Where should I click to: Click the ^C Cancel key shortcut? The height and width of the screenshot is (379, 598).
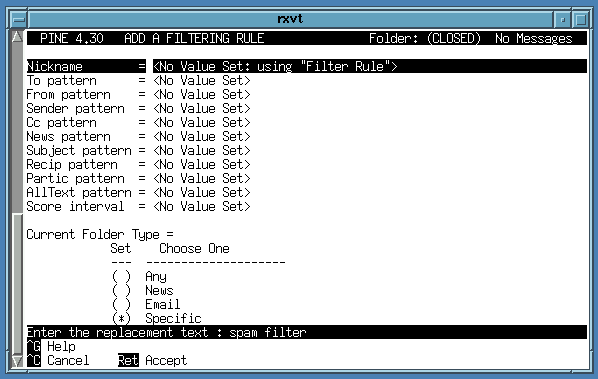click(x=58, y=361)
